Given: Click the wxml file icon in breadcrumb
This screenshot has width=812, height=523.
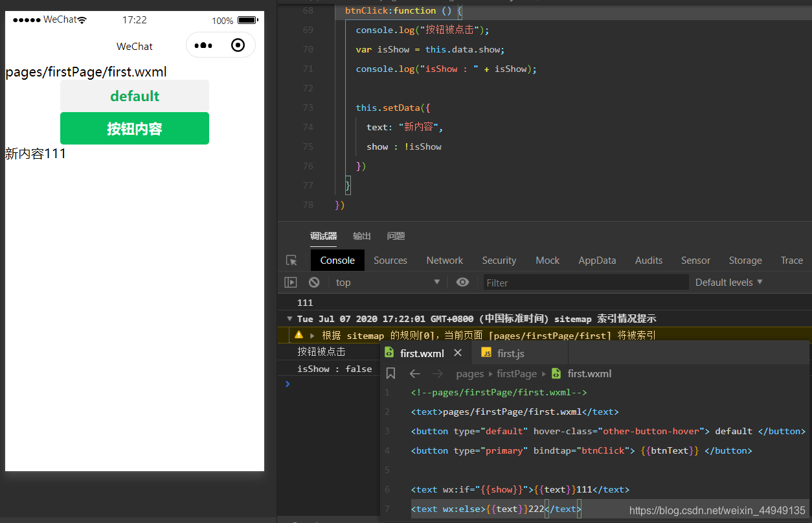Looking at the screenshot, I should point(556,373).
